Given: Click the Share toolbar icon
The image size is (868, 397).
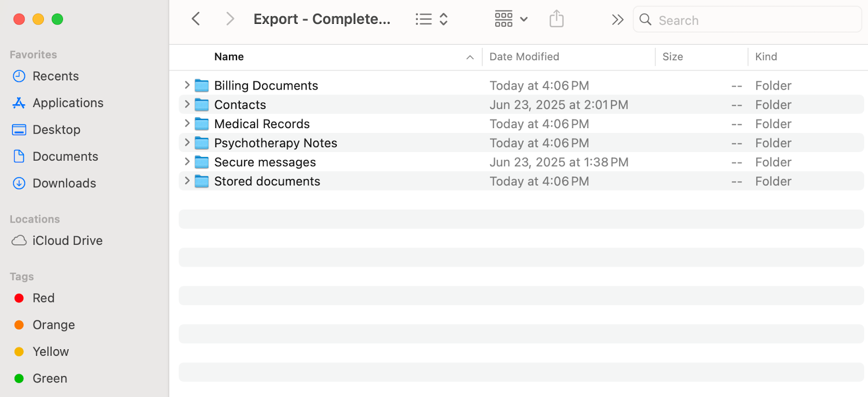Looking at the screenshot, I should tap(557, 19).
